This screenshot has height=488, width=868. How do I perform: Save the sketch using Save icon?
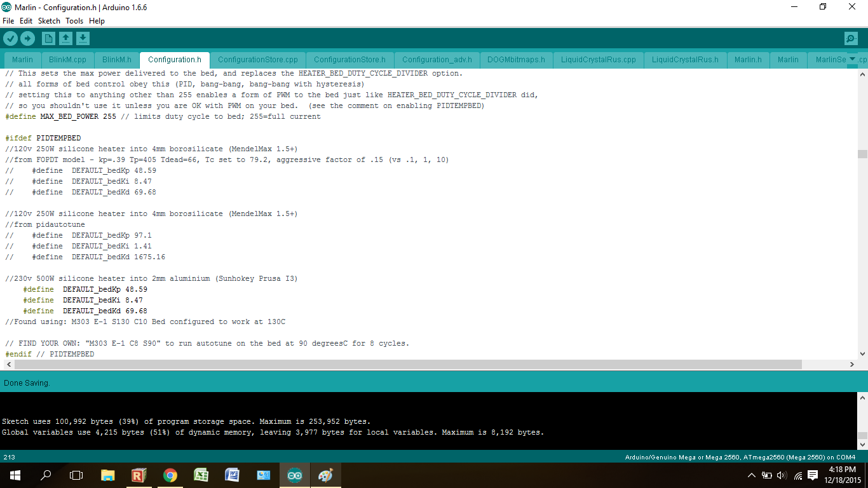click(83, 39)
